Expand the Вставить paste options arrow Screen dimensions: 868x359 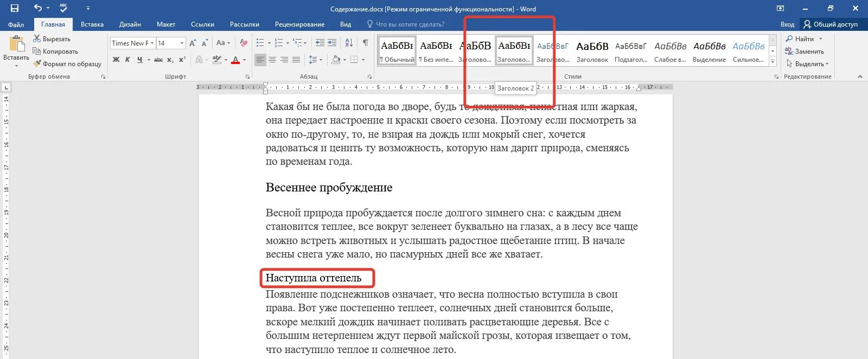(16, 66)
